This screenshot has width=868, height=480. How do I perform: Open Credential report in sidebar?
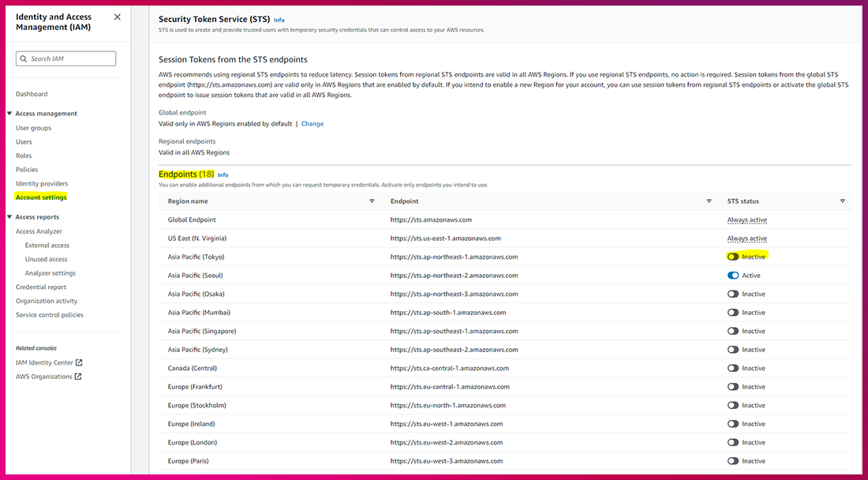pyautogui.click(x=41, y=287)
